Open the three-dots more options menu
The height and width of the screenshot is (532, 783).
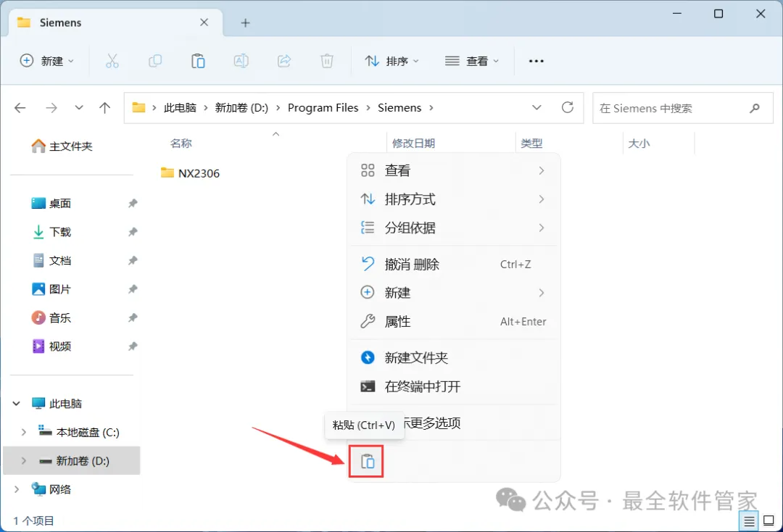pos(536,61)
